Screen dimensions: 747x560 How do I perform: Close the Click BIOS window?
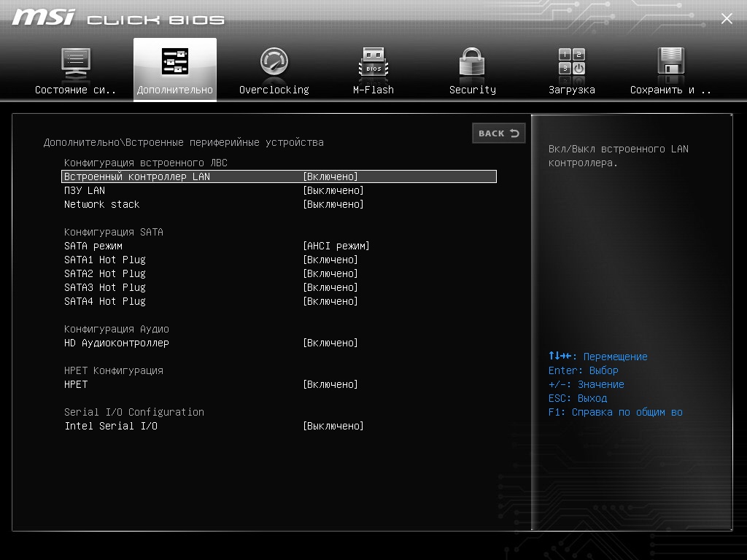tap(727, 18)
